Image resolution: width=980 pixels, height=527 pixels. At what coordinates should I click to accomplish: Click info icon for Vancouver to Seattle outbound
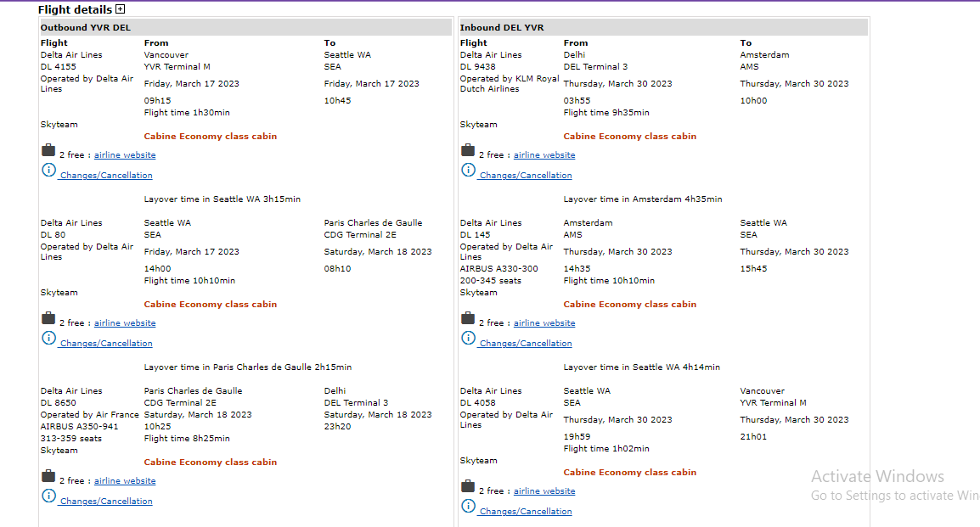coord(48,170)
